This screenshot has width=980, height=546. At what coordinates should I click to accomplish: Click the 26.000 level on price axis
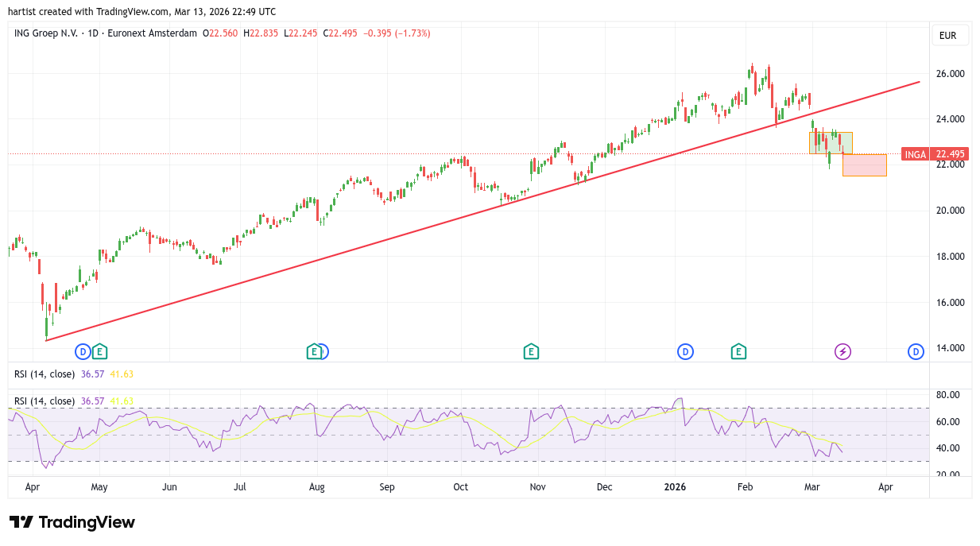coord(950,74)
